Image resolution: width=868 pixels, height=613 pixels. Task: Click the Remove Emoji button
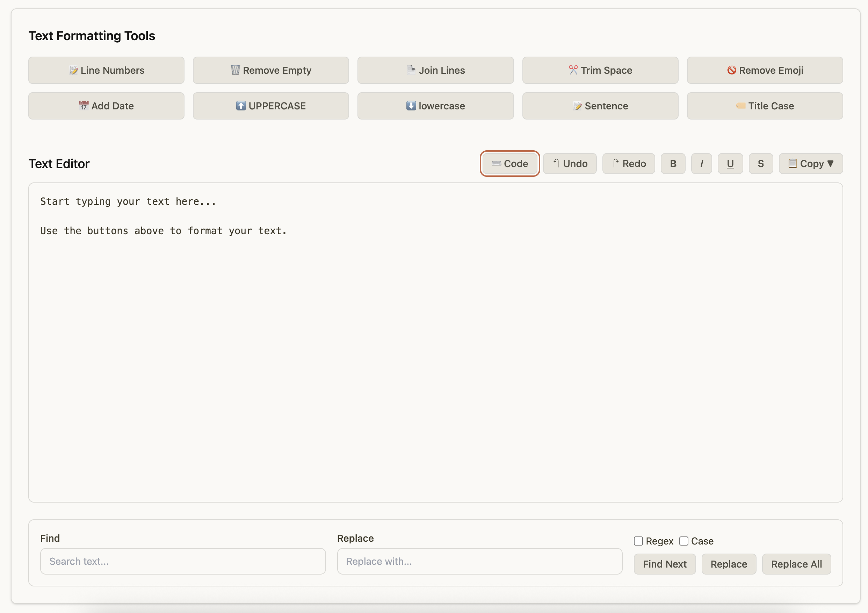pyautogui.click(x=765, y=70)
